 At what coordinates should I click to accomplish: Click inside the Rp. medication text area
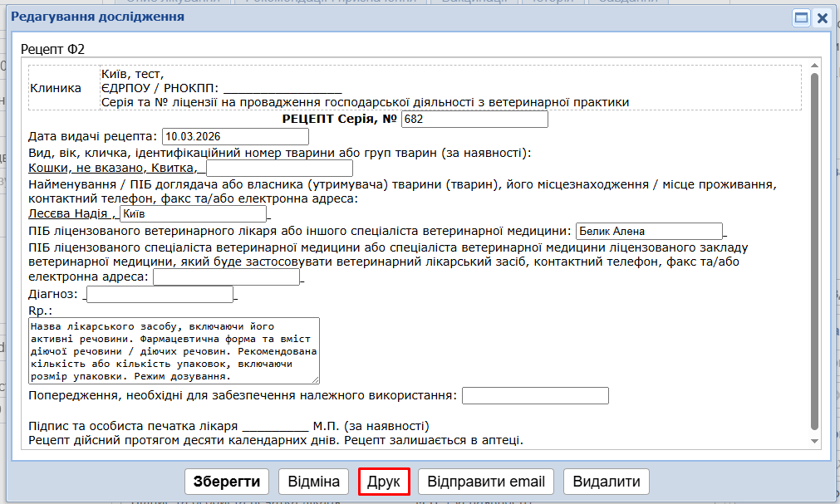pos(173,350)
